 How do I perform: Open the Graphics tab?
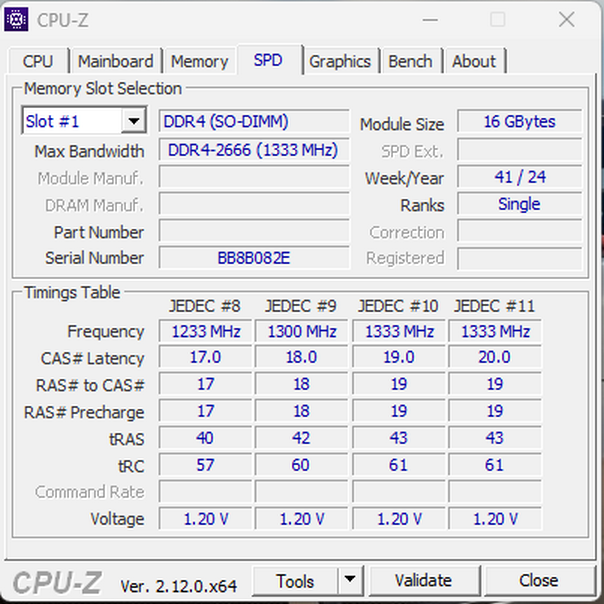(340, 61)
